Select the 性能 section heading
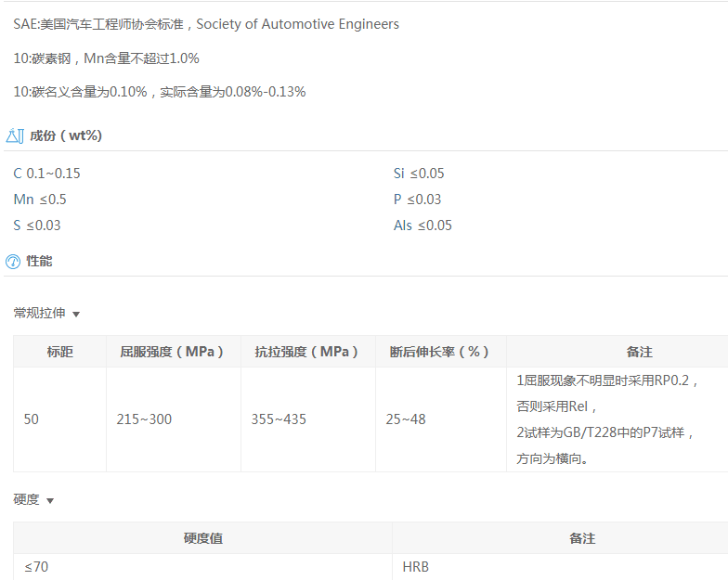 [40, 261]
